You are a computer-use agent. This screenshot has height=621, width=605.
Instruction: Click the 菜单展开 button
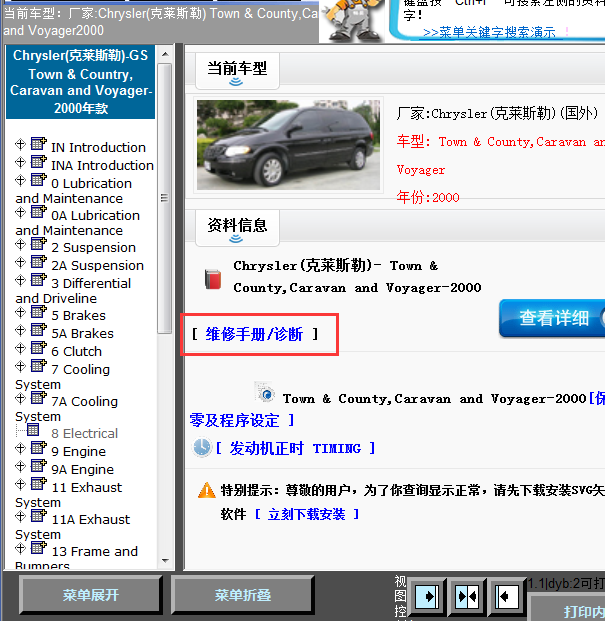pyautogui.click(x=91, y=595)
